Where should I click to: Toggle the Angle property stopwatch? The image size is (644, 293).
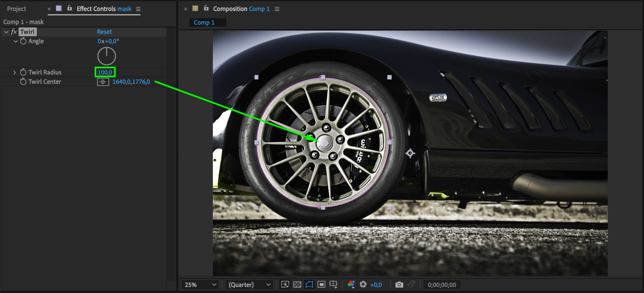23,41
